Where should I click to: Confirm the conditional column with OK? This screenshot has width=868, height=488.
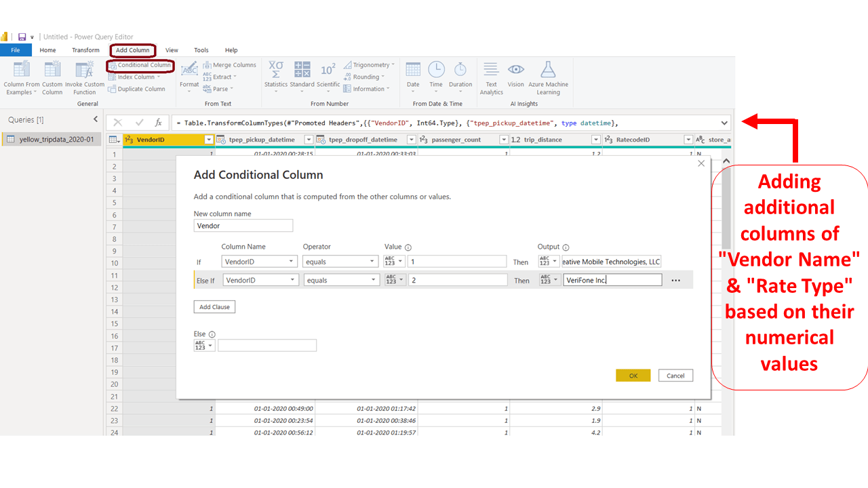coord(633,375)
